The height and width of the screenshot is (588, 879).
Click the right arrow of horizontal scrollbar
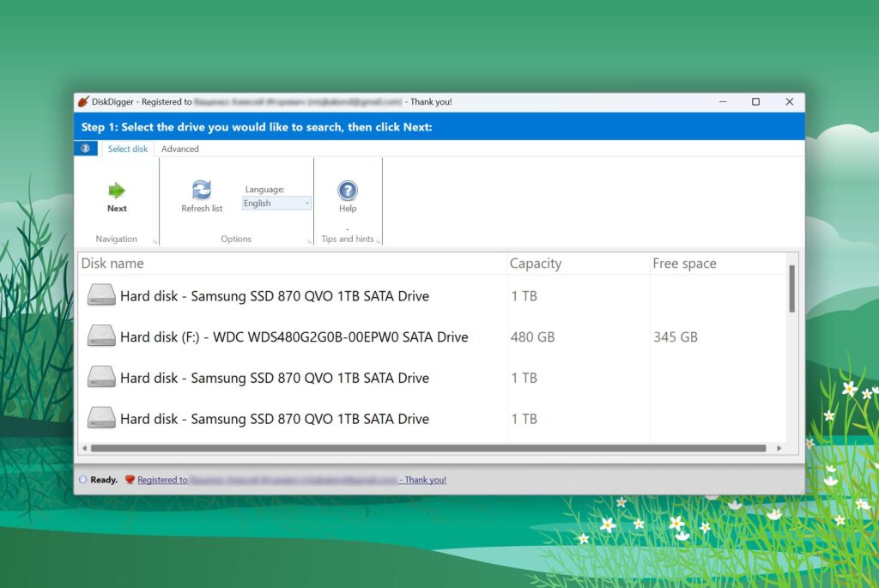click(x=779, y=448)
